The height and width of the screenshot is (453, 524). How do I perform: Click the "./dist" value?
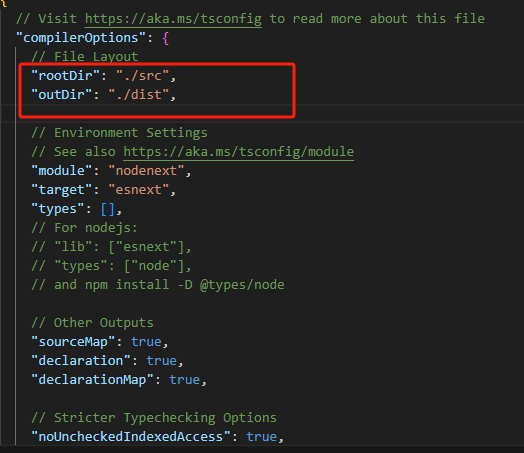click(139, 95)
